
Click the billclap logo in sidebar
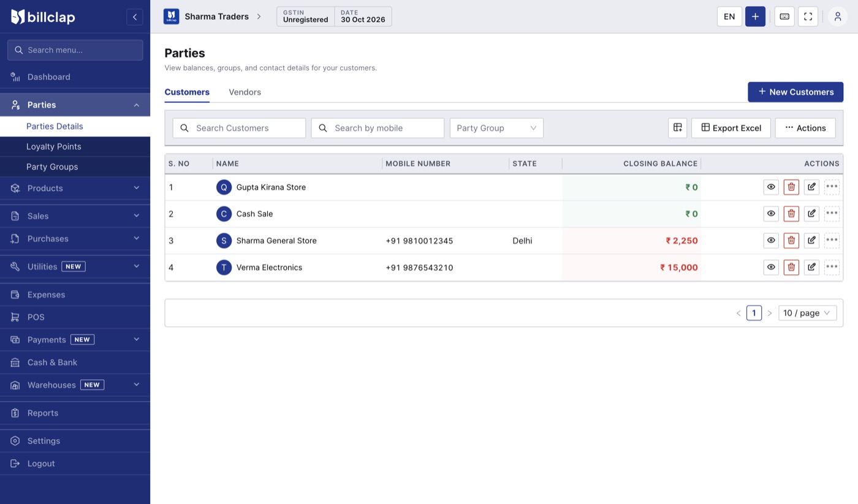pyautogui.click(x=43, y=17)
